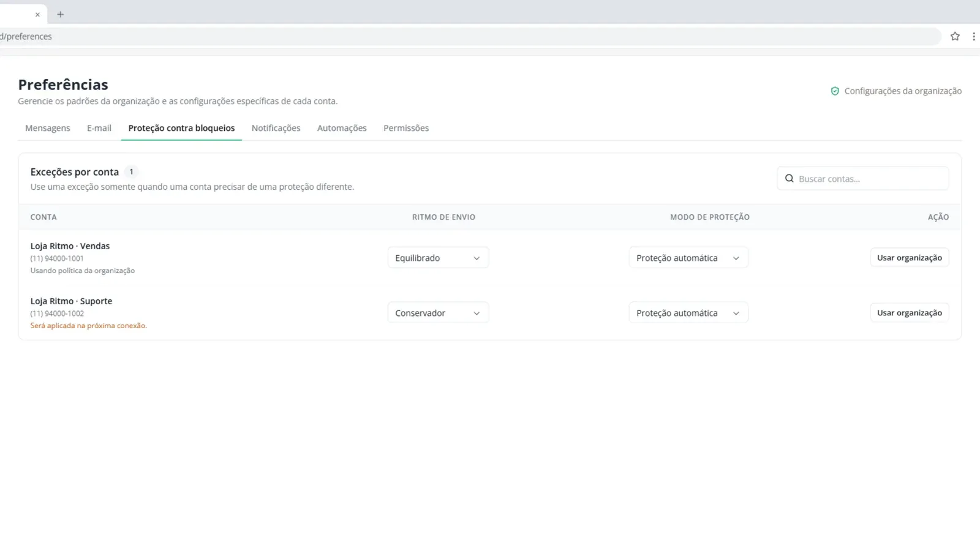Image resolution: width=980 pixels, height=551 pixels.
Task: Click Usar organização for Loja Ritmo Suporte
Action: (910, 313)
